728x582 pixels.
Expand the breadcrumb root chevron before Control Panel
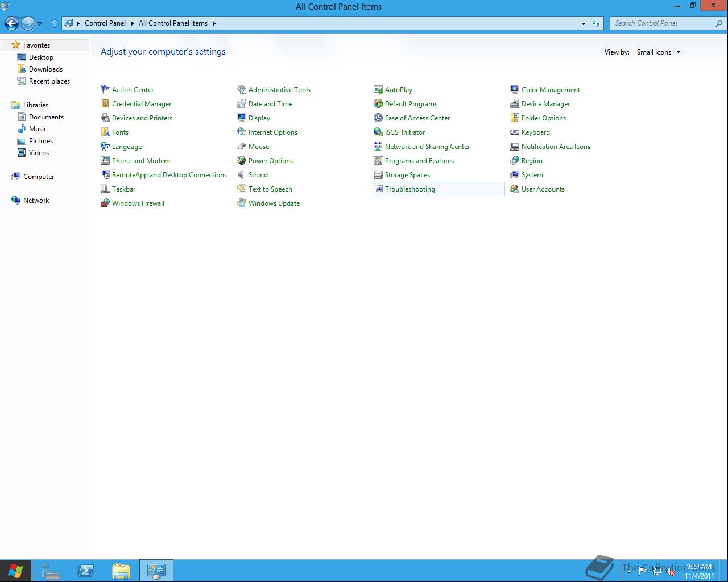point(78,23)
